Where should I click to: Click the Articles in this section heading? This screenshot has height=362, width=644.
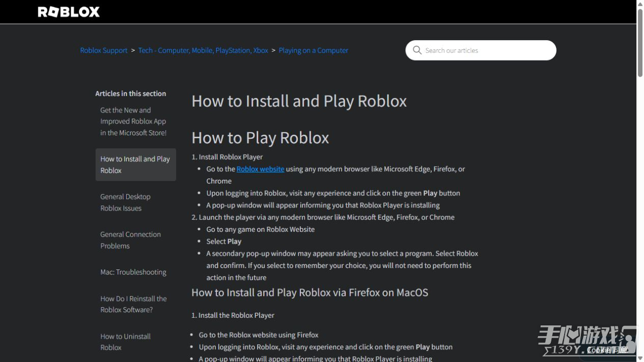coord(130,94)
